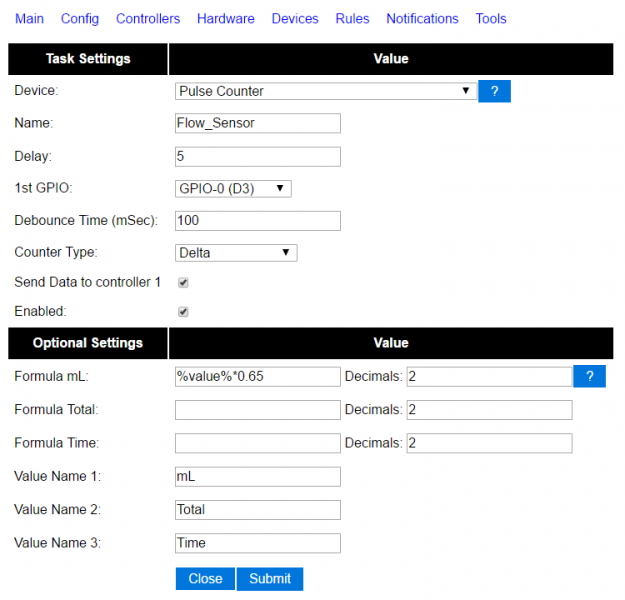Open the Rules page

tap(352, 19)
